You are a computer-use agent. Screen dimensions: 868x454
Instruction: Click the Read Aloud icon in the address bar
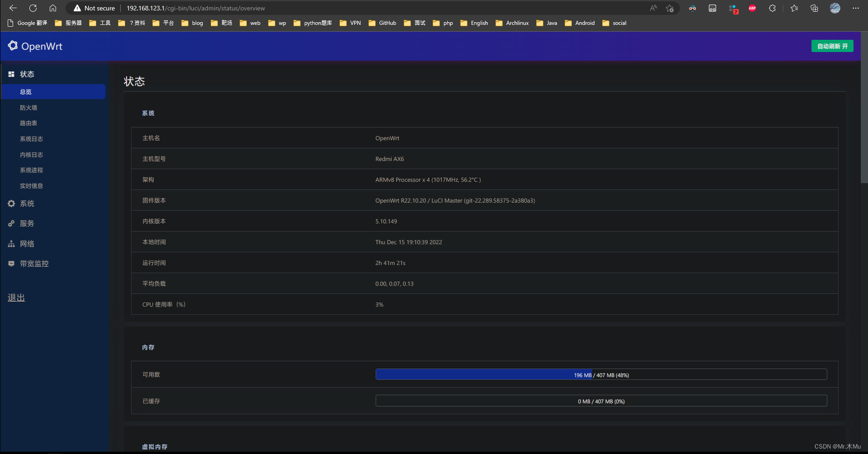pyautogui.click(x=653, y=8)
